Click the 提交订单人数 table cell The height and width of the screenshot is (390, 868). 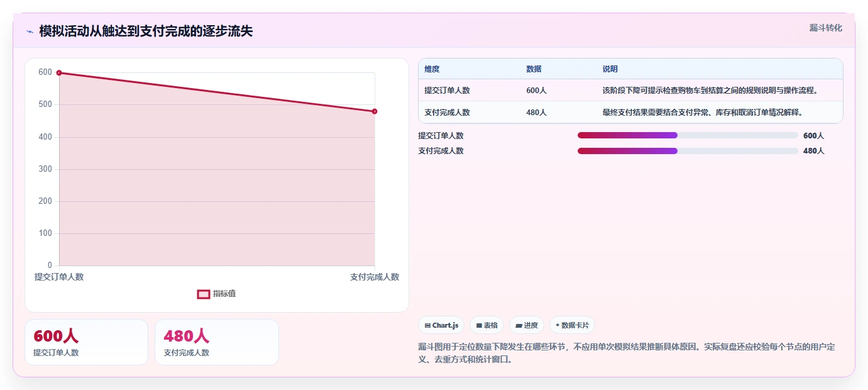(x=447, y=91)
